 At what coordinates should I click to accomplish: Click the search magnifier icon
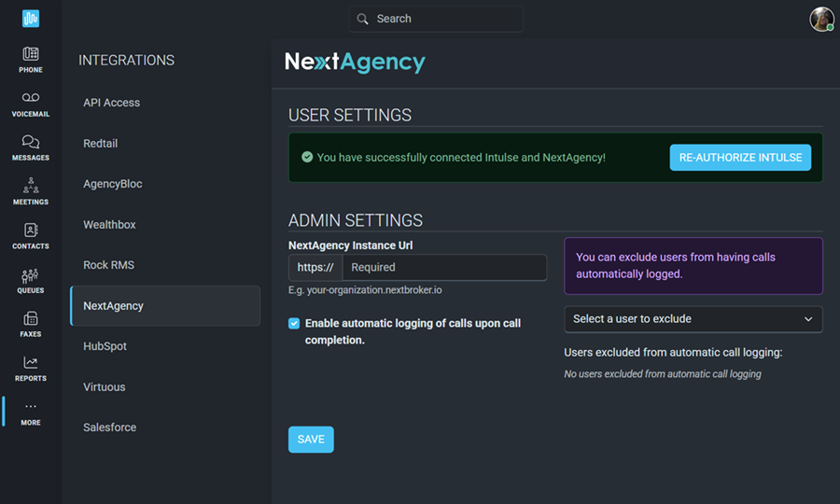[363, 19]
